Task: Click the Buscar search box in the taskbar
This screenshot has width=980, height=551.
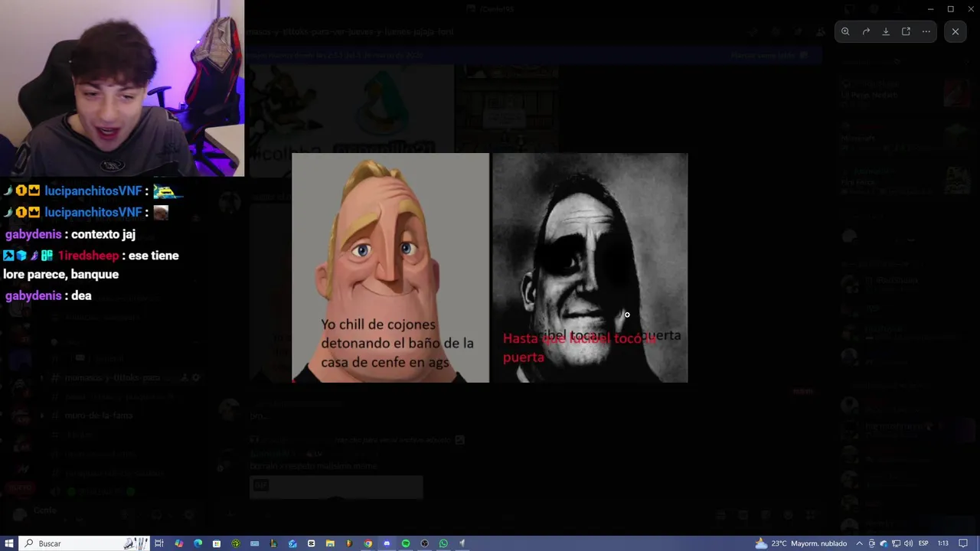Action: [x=84, y=543]
